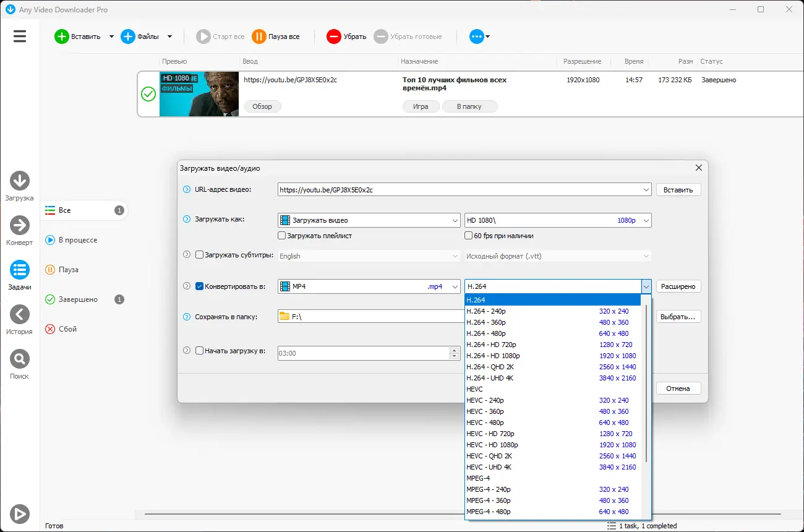804x532 pixels.
Task: Click the codec list vertical scrollbar
Action: tap(647, 384)
